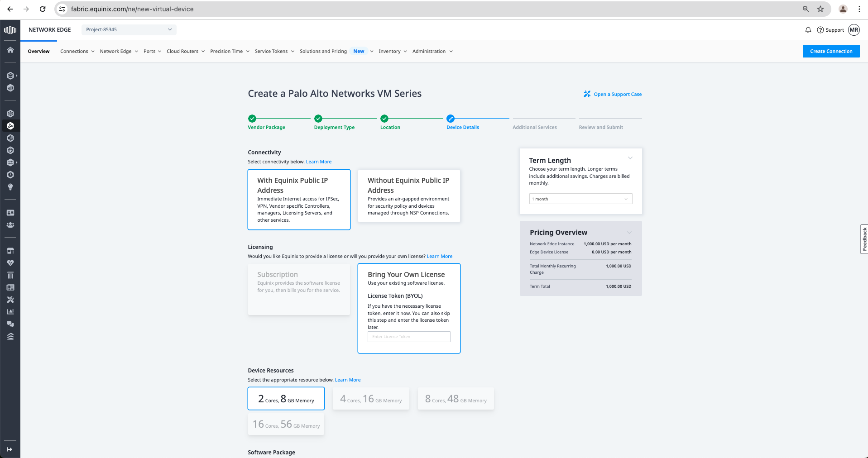The image size is (868, 458).
Task: Open the Project-85345 project dropdown
Action: [x=129, y=30]
